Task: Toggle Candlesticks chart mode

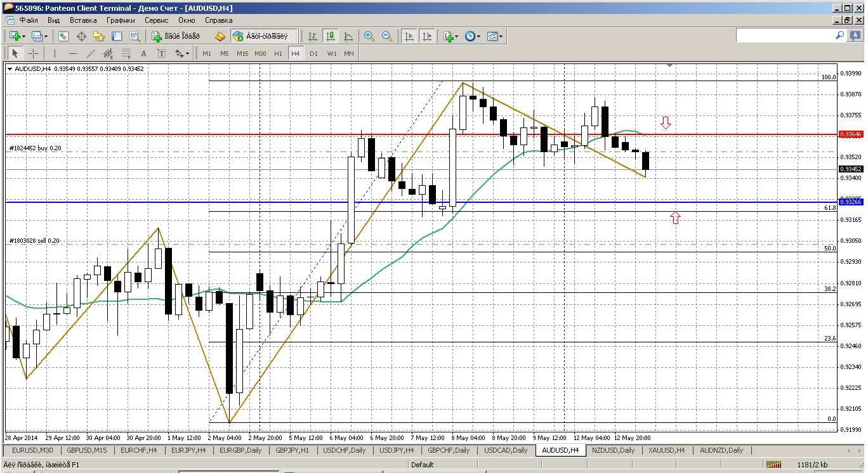Action: coord(331,37)
